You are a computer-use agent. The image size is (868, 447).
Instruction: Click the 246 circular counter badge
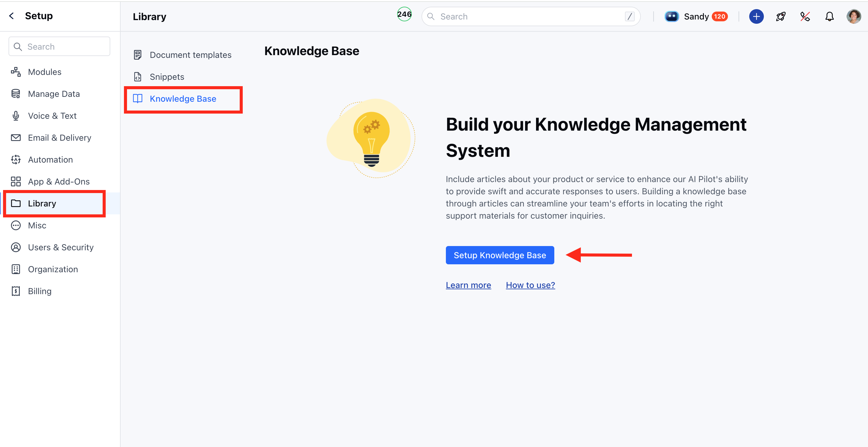click(x=404, y=14)
